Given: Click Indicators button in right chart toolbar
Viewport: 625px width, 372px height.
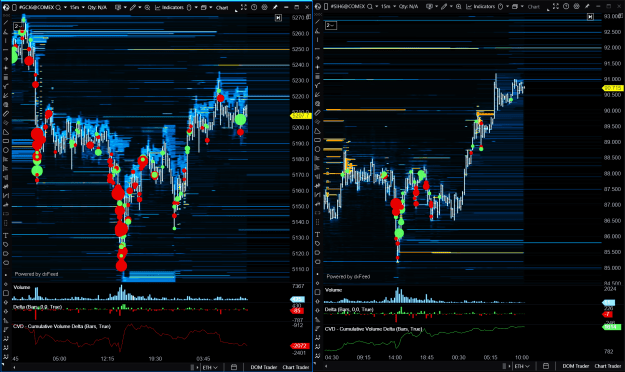Looking at the screenshot, I should 482,6.
